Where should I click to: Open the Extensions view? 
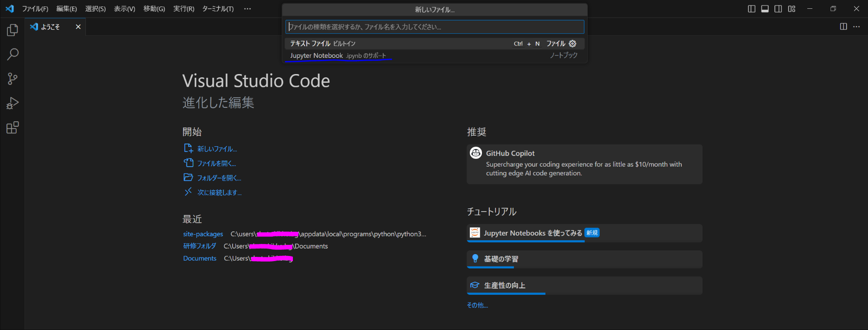click(x=13, y=127)
